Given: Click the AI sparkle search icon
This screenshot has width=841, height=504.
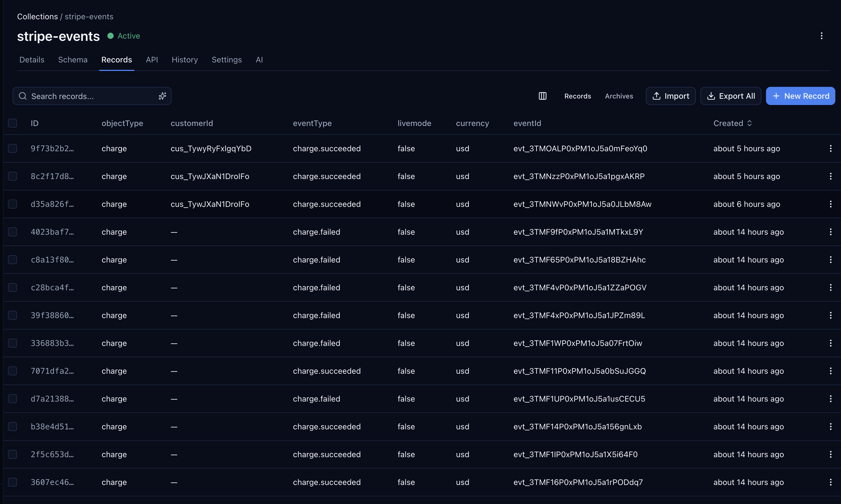Looking at the screenshot, I should click(163, 96).
